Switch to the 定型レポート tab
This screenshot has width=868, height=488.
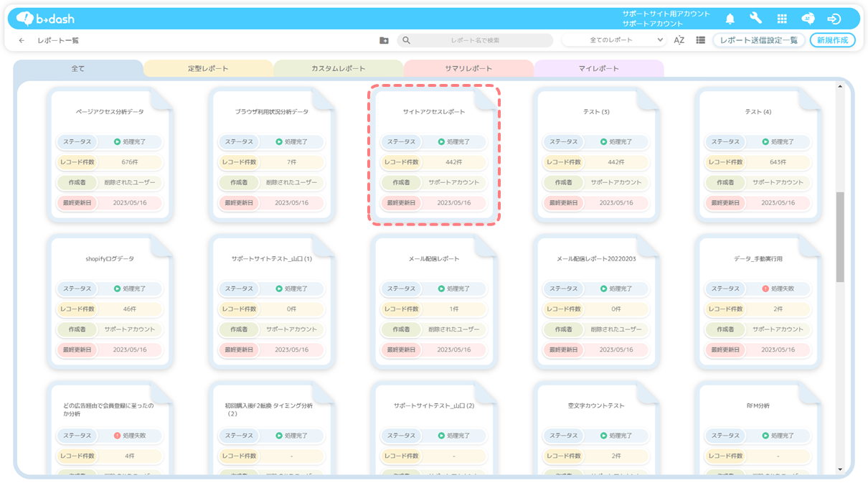pyautogui.click(x=208, y=69)
